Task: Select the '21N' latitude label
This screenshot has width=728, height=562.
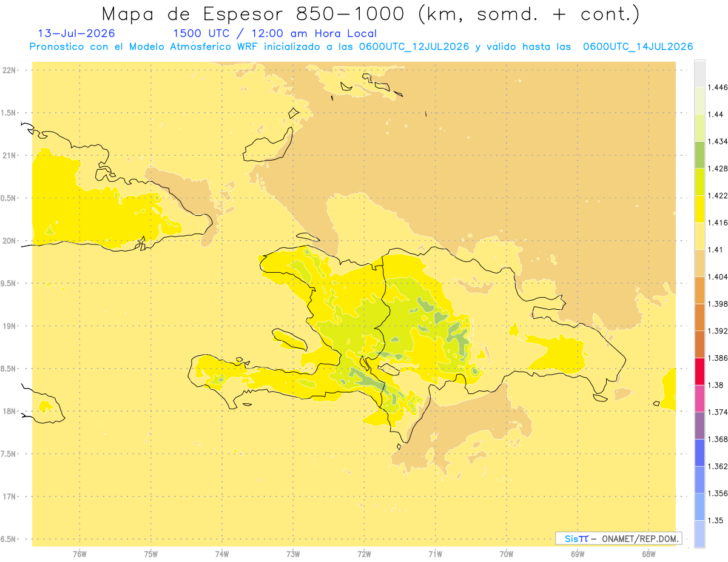Action: (x=9, y=155)
